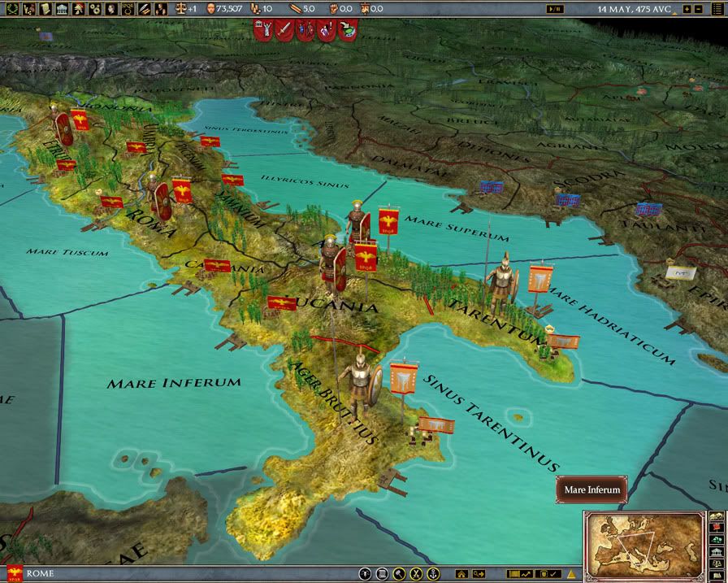The height and width of the screenshot is (583, 728).
Task: Click the shield checkmark button
Action: [548, 575]
